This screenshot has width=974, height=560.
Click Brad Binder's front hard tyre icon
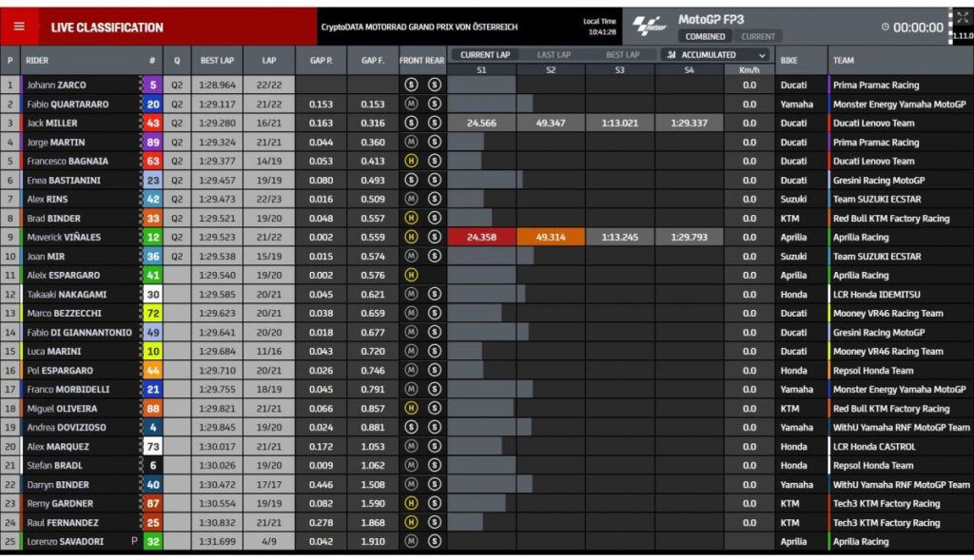411,218
